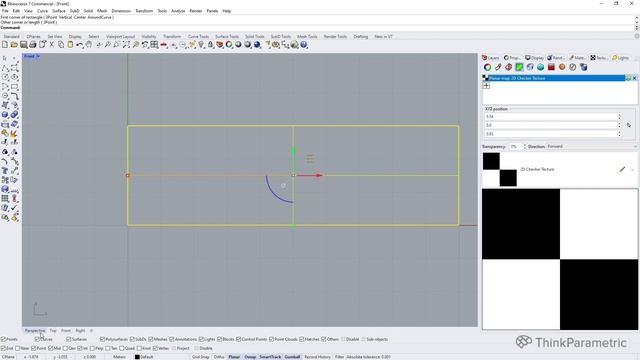The image size is (640, 360).
Task: Click the Open file folder icon
Action: click(14, 45)
